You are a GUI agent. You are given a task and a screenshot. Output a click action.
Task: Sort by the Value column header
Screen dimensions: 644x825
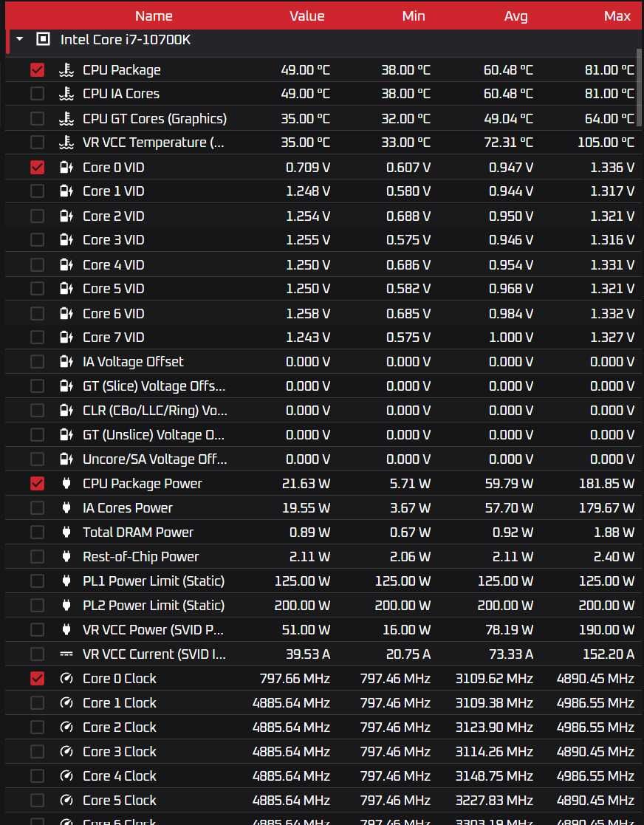(x=306, y=16)
